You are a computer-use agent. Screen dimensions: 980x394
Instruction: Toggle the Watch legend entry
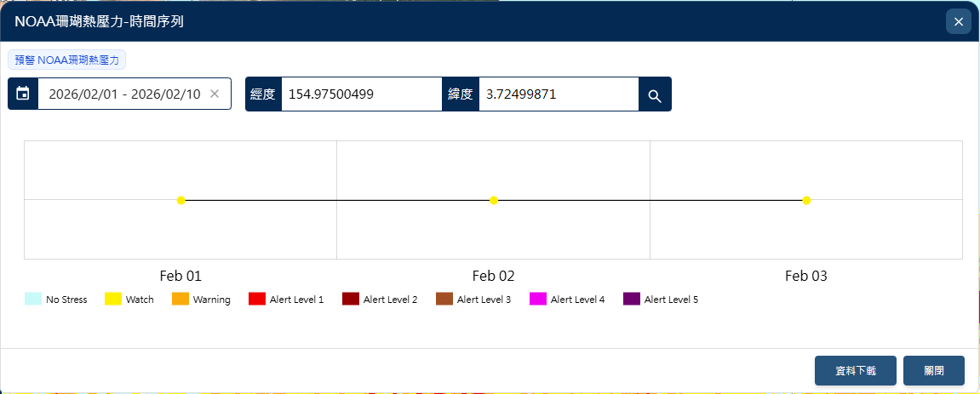coord(129,300)
